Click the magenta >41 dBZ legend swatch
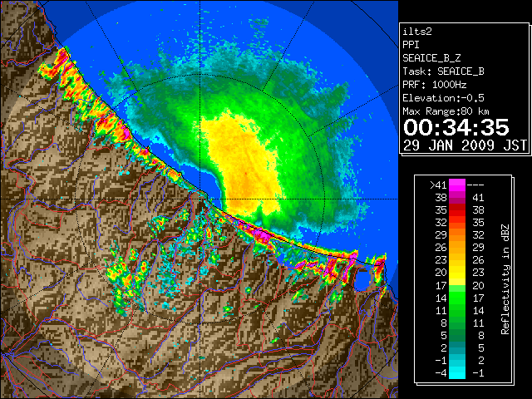 457,185
